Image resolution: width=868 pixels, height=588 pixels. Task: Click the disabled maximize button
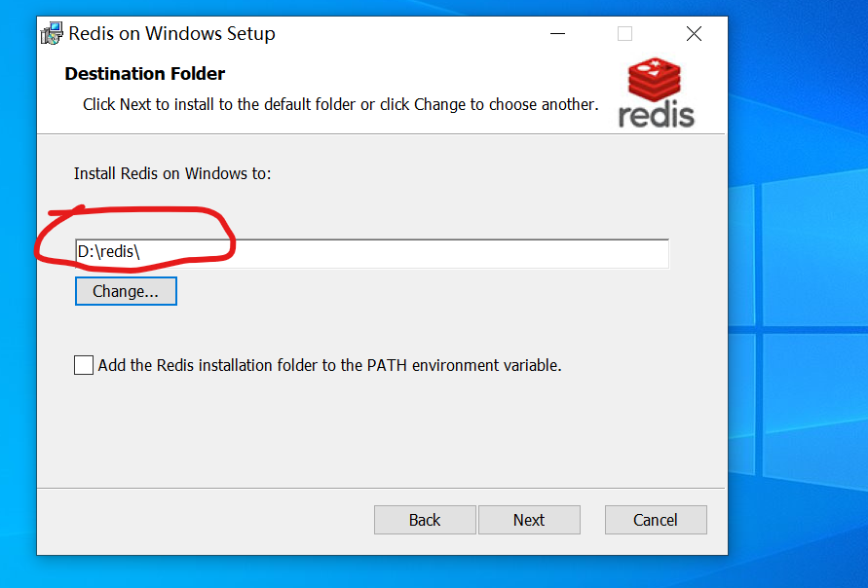(624, 34)
